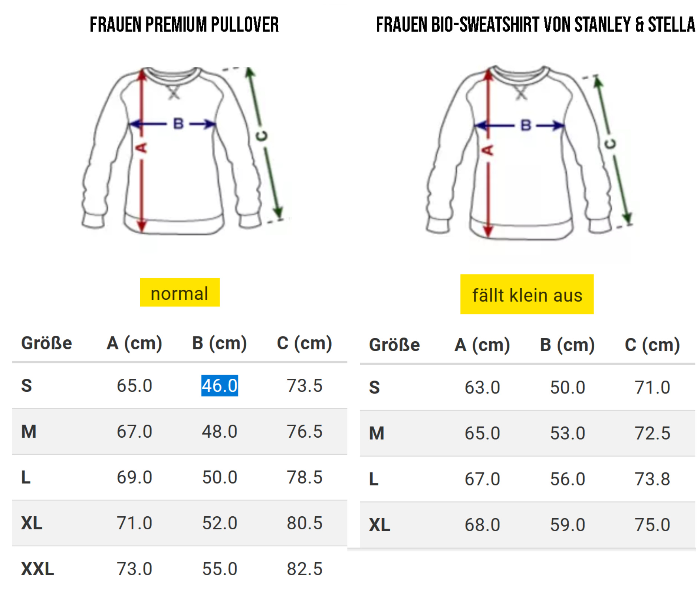Click the 76.5 value in Premium Pullover M row

pyautogui.click(x=305, y=431)
